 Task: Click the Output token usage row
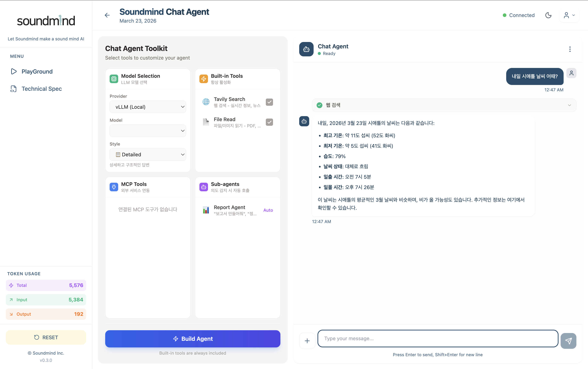tap(46, 314)
